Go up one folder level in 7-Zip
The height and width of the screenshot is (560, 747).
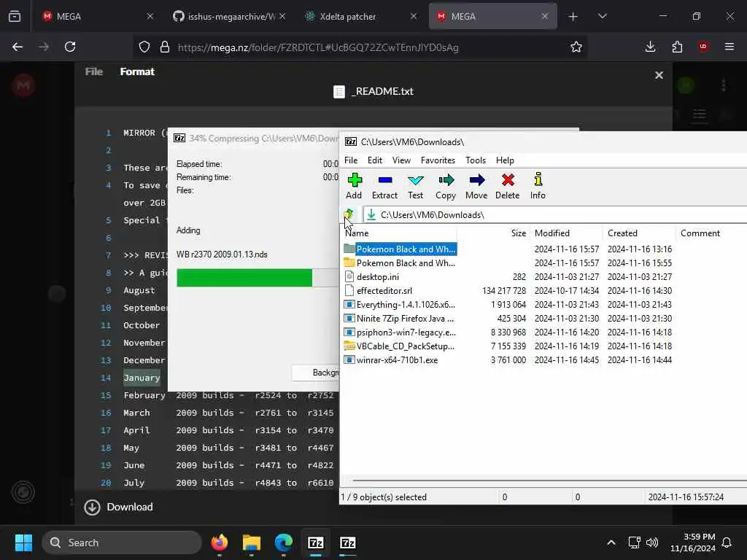tap(349, 214)
